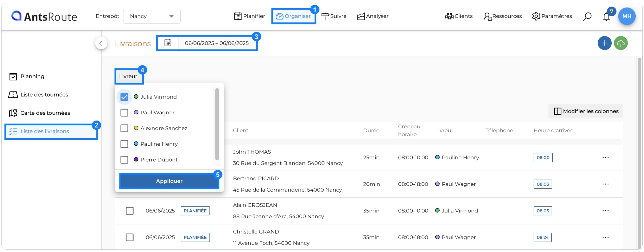
Task: Switch to the Analyser tab
Action: (x=373, y=16)
